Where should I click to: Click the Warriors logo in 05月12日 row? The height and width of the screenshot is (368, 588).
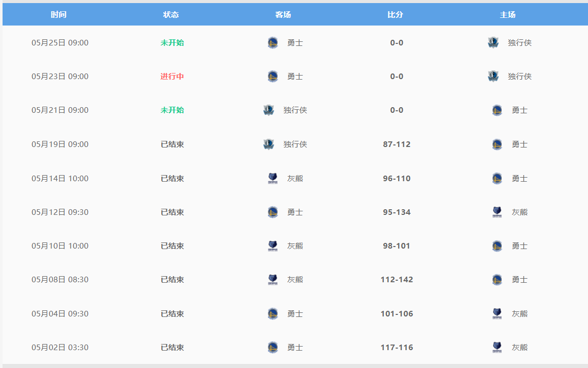(x=273, y=212)
